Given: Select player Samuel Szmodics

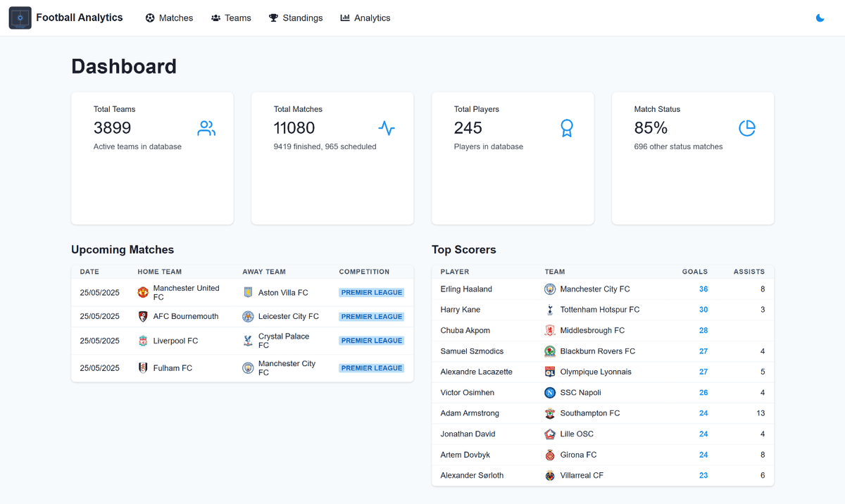Looking at the screenshot, I should (x=472, y=351).
